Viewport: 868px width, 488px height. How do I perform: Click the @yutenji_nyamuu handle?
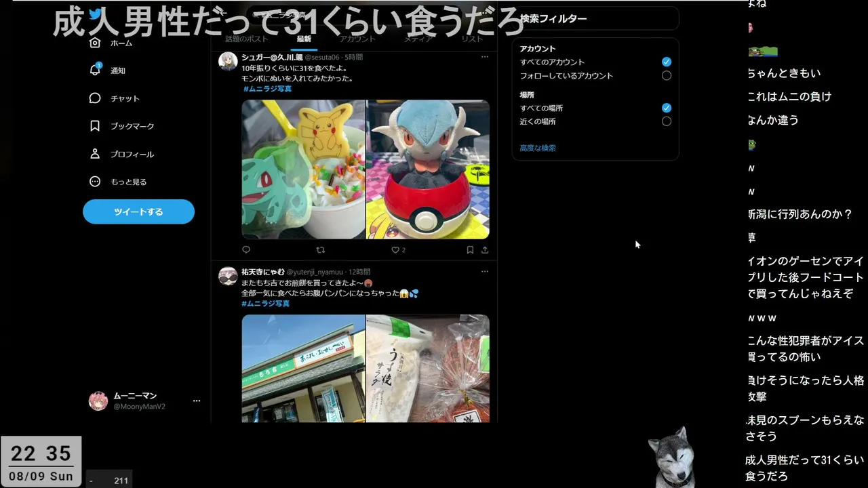pyautogui.click(x=315, y=272)
